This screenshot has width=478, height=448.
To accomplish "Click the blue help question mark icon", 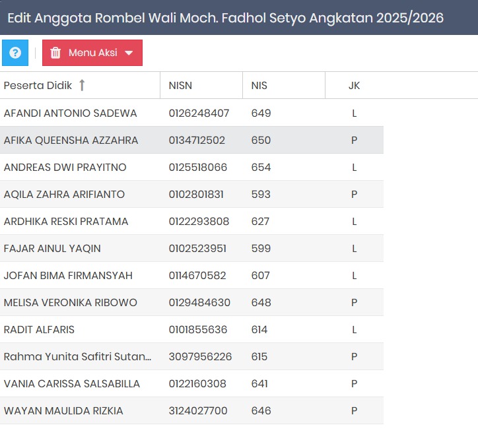I will [x=15, y=53].
